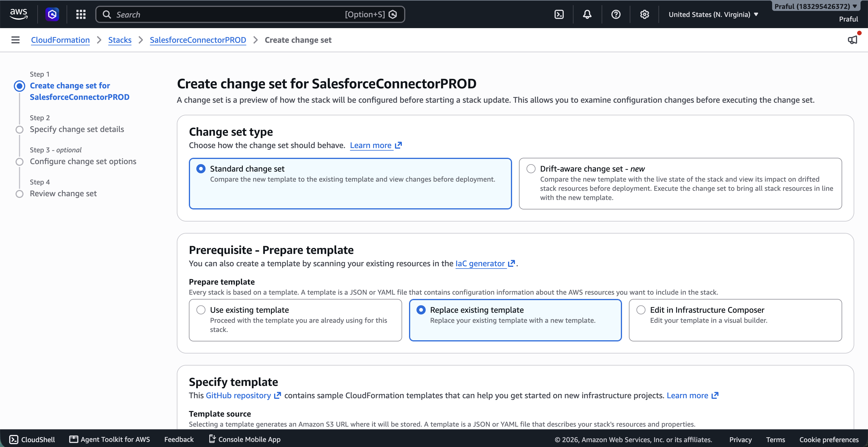868x447 pixels.
Task: Open the services grid menu
Action: click(x=81, y=14)
